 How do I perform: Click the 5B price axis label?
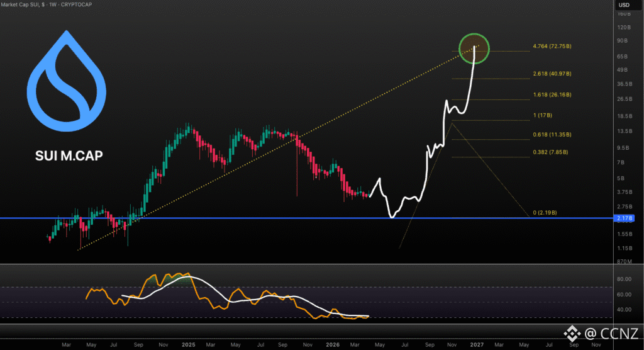click(621, 179)
